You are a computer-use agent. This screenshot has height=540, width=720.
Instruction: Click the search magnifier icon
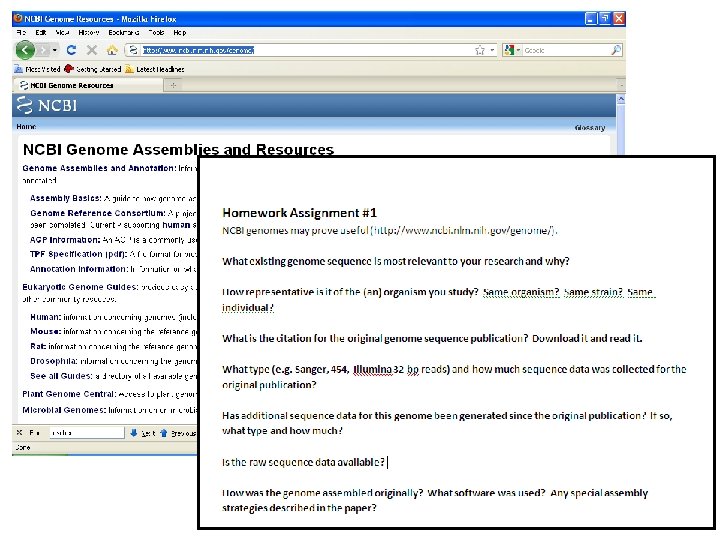(x=616, y=50)
